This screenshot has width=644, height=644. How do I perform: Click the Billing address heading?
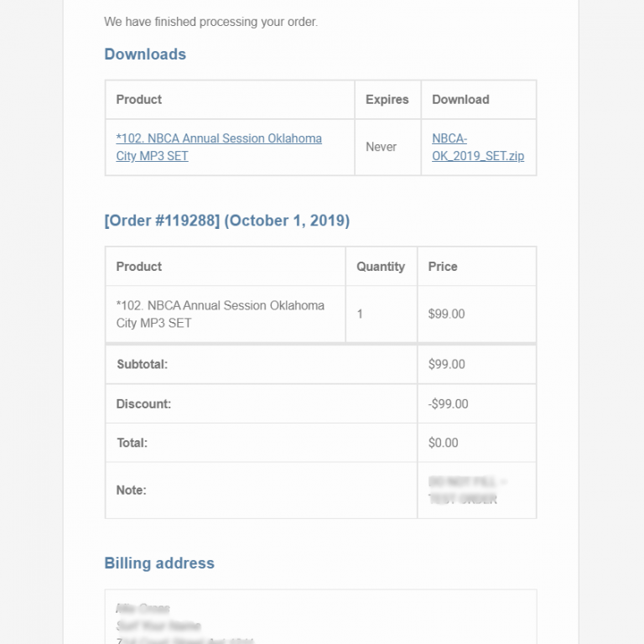[x=159, y=563]
